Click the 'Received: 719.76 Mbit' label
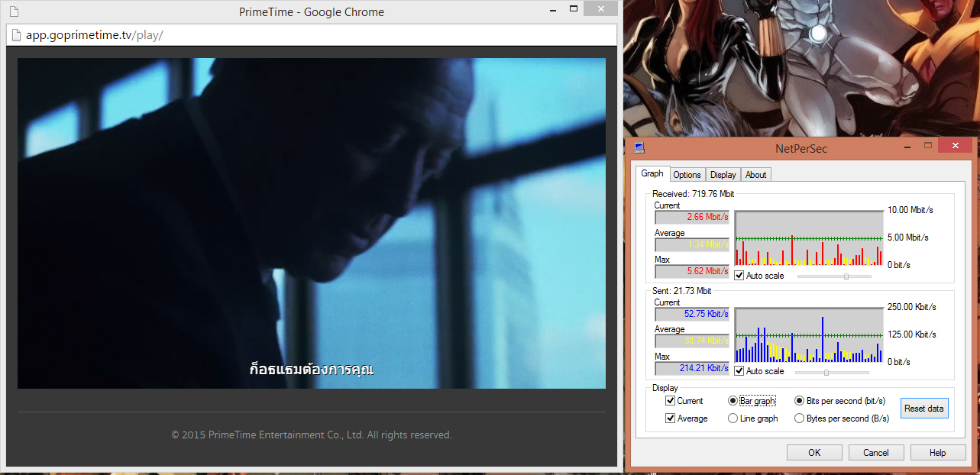The height and width of the screenshot is (475, 980). pyautogui.click(x=693, y=194)
